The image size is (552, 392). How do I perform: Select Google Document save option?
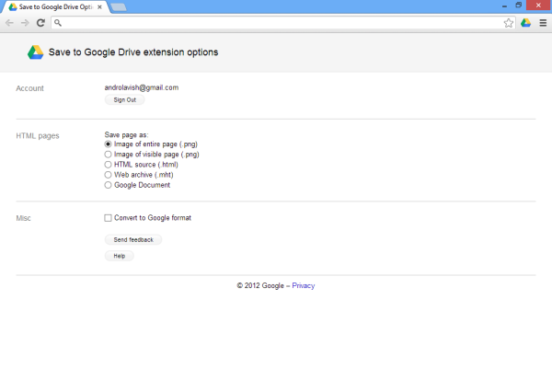[x=108, y=185]
